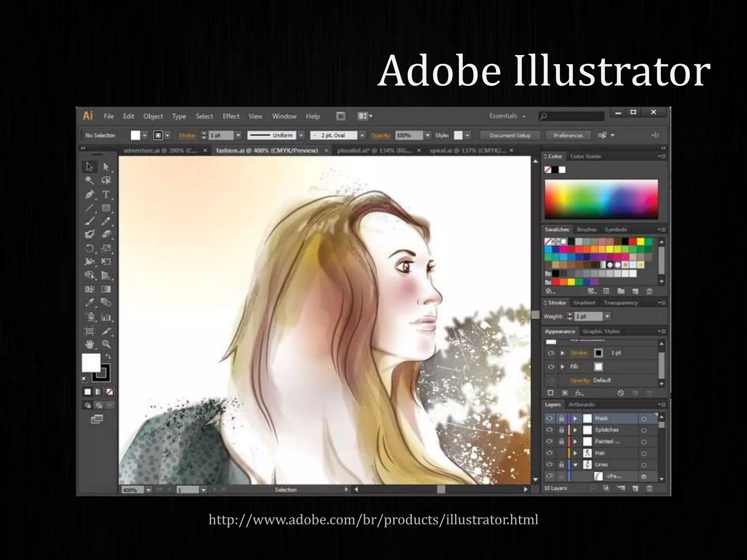Image resolution: width=747 pixels, height=560 pixels.
Task: Expand the Mask layer contents
Action: tap(576, 419)
